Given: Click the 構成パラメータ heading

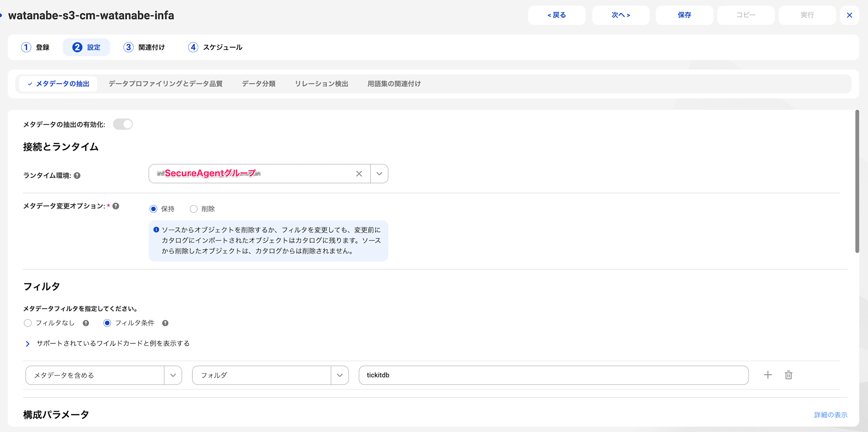Looking at the screenshot, I should 56,415.
